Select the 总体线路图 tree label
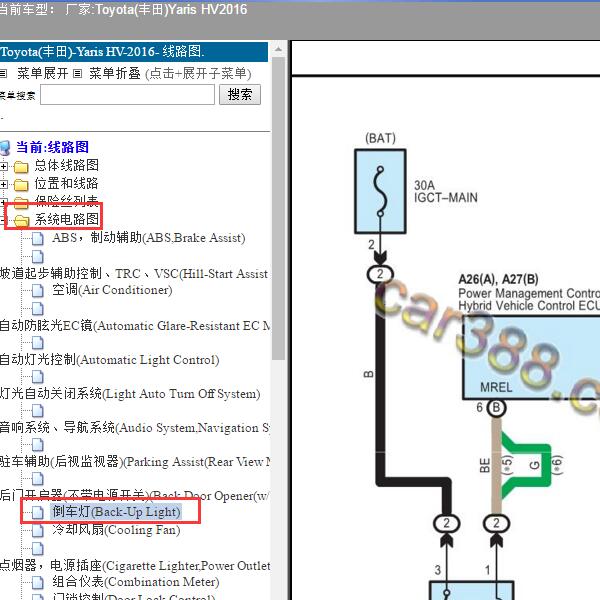This screenshot has width=600, height=600. [x=67, y=165]
